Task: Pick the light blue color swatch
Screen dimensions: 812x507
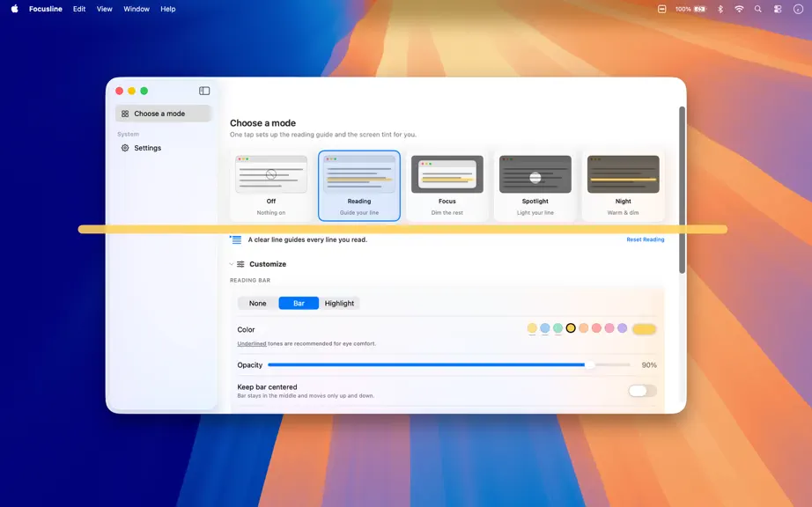Action: [545, 328]
